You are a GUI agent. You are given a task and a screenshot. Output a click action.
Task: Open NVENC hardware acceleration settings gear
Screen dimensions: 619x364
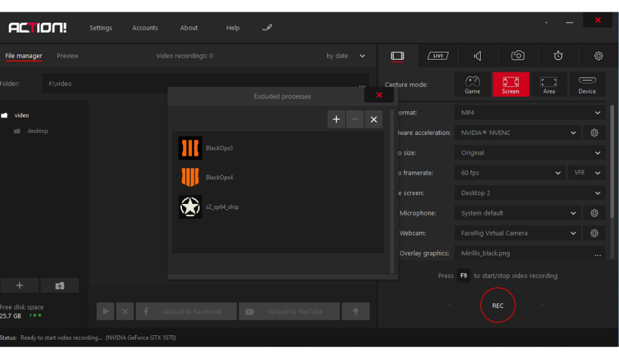pos(594,133)
